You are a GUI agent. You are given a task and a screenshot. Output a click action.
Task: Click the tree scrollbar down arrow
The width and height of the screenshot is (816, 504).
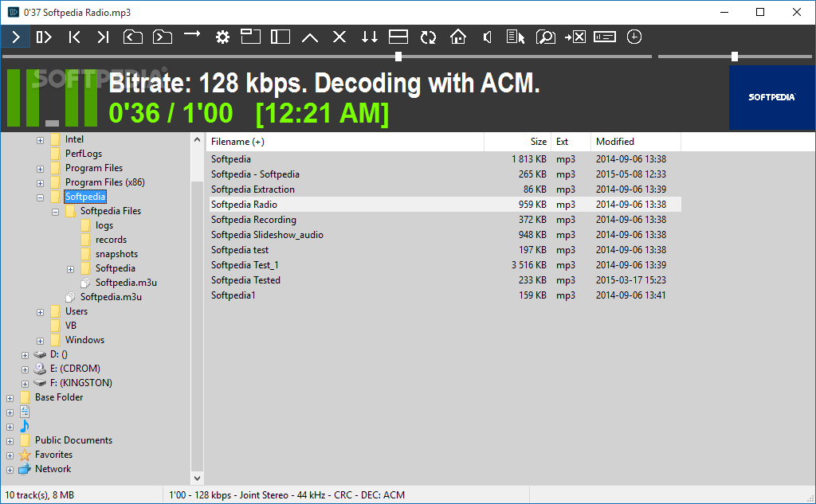tap(198, 478)
